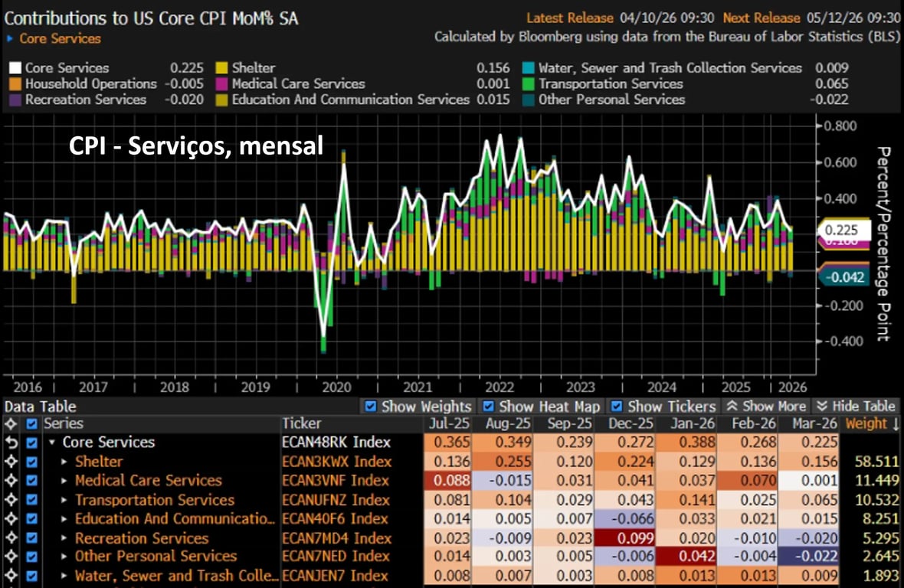Click the Hide Table button

(x=855, y=407)
